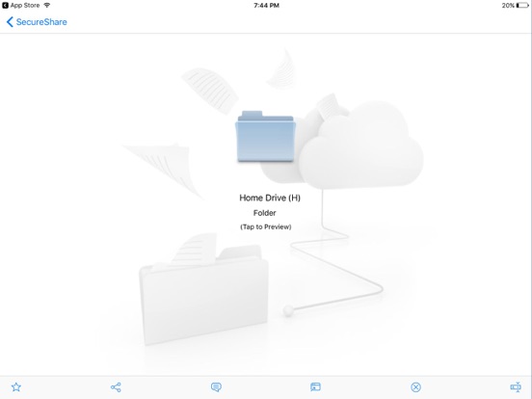This screenshot has width=532, height=399.
Task: Tap the blue Home Drive folder icon
Action: tap(265, 137)
